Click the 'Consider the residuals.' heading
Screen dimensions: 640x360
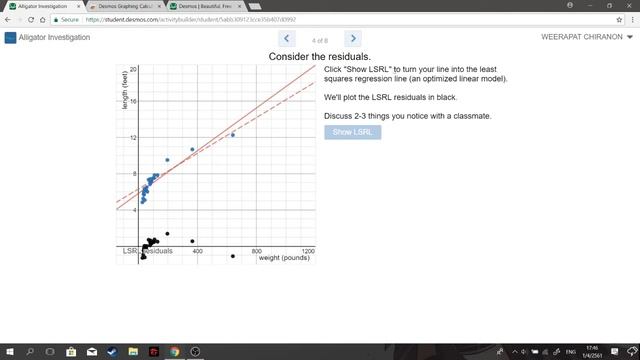tap(320, 56)
